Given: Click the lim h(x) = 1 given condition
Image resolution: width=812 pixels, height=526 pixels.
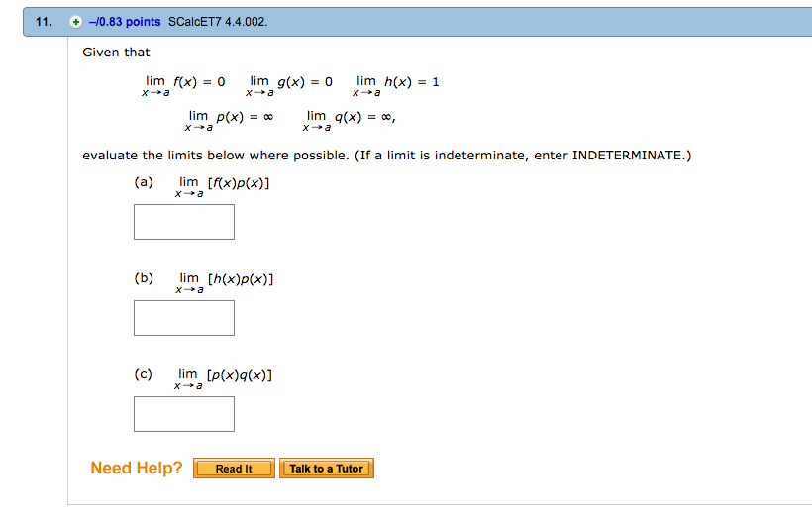Looking at the screenshot, I should point(396,86).
